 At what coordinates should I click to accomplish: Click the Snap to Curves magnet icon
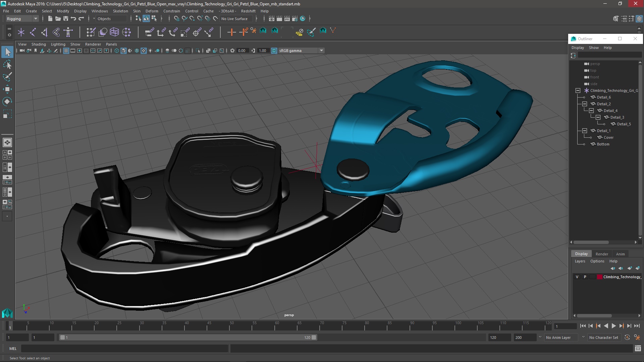pyautogui.click(x=184, y=19)
